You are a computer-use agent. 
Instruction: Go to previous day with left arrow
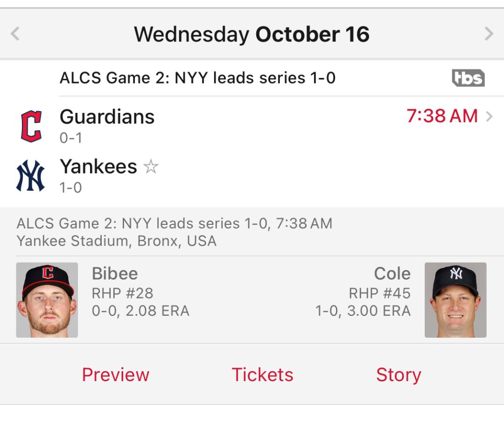(x=15, y=34)
